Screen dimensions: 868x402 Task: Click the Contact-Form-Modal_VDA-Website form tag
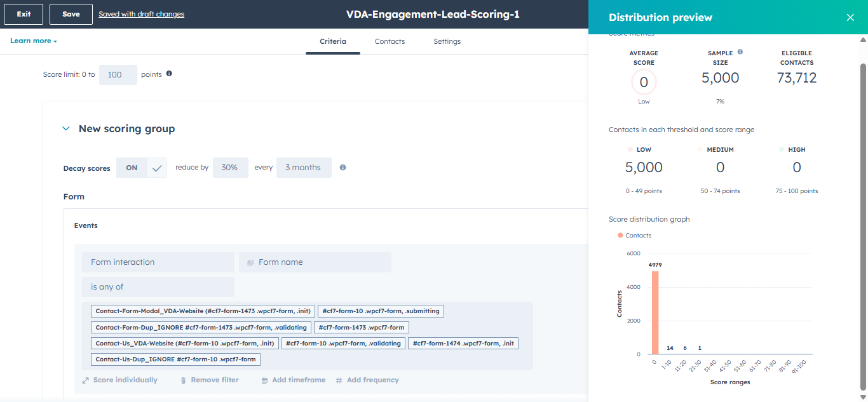click(203, 311)
